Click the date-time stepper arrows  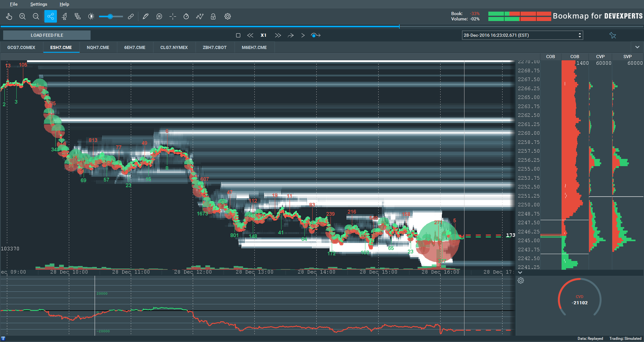(580, 35)
